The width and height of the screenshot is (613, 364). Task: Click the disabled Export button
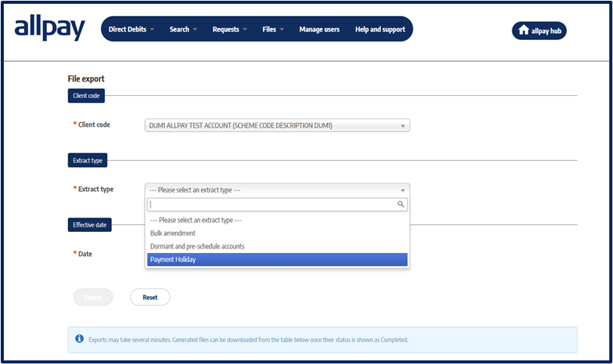pos(93,298)
